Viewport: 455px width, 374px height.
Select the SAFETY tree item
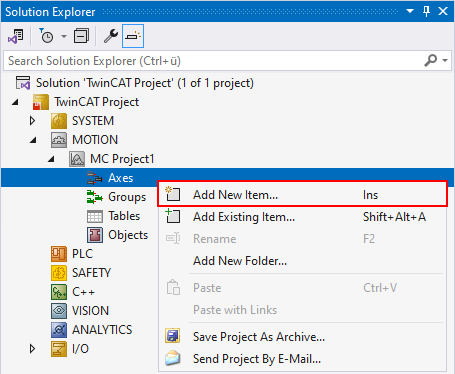tap(91, 273)
